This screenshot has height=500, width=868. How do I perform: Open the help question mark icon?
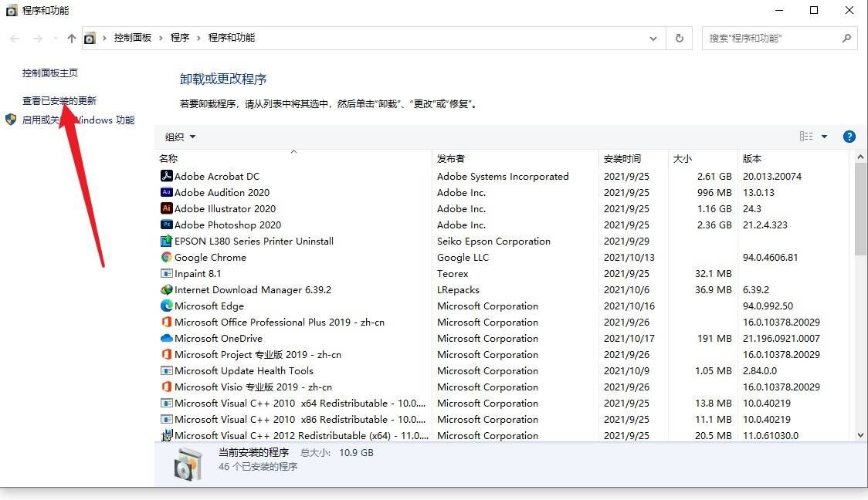(849, 137)
